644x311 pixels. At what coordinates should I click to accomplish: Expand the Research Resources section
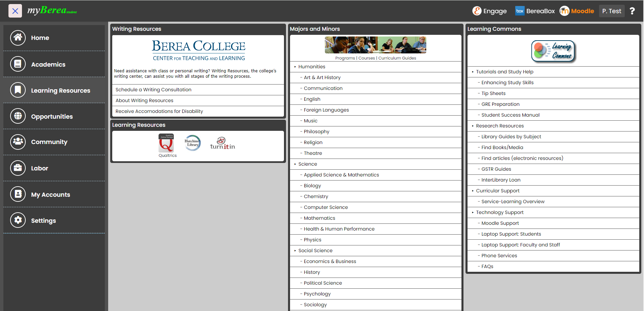click(500, 126)
